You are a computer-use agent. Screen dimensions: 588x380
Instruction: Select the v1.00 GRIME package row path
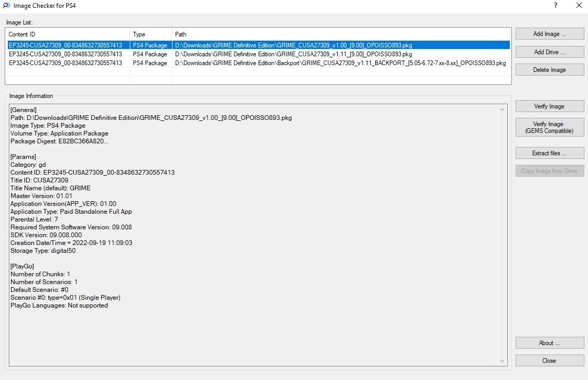coord(293,45)
